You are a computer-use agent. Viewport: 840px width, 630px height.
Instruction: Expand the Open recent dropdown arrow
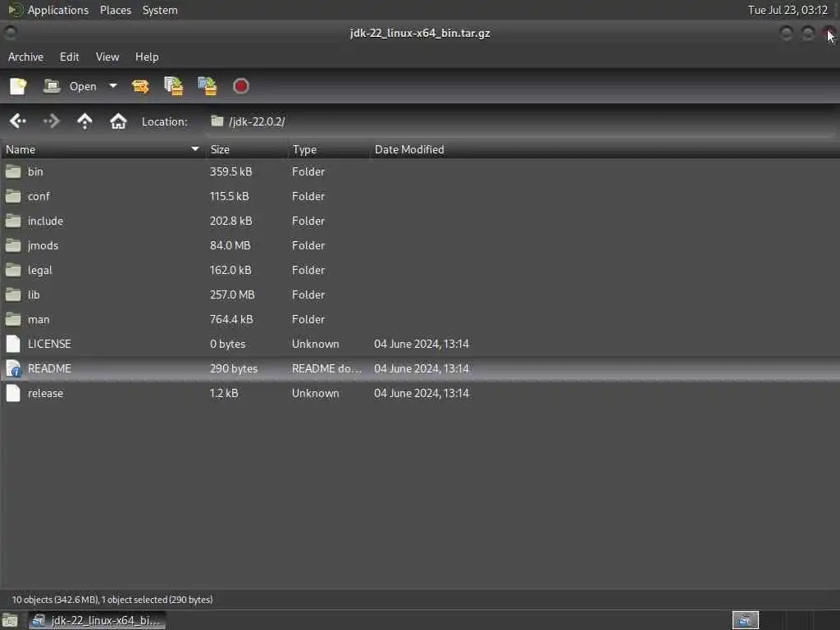coord(113,85)
